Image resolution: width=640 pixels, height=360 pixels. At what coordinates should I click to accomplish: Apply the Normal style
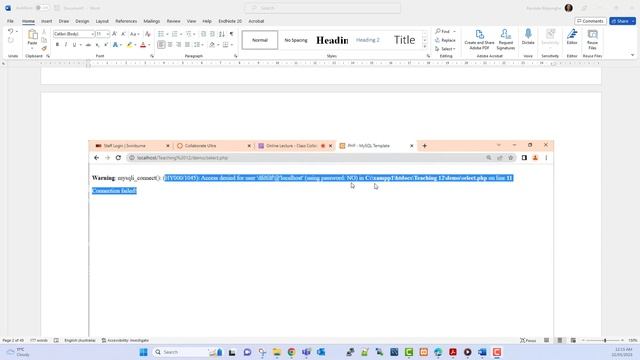[x=260, y=40]
